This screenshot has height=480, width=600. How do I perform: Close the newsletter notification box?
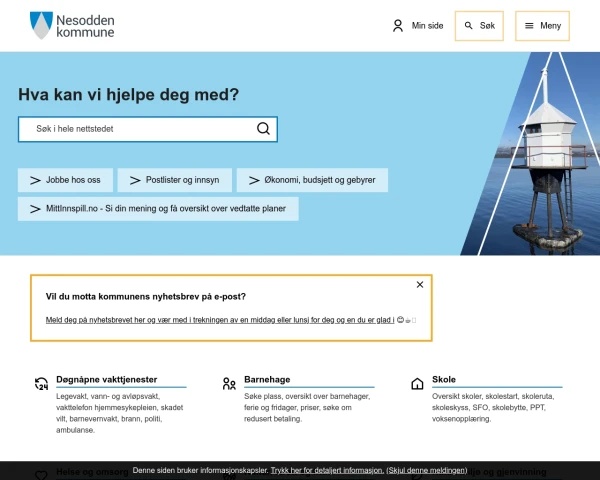coord(420,285)
